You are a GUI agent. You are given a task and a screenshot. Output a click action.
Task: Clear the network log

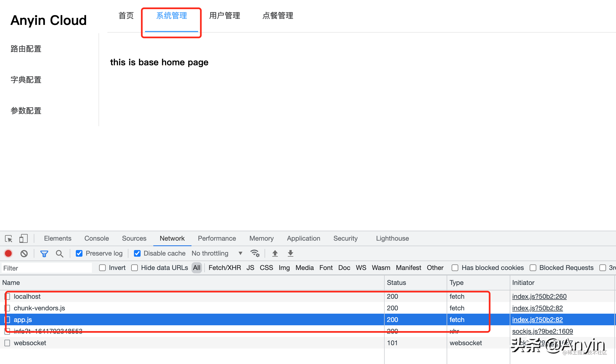(x=24, y=253)
